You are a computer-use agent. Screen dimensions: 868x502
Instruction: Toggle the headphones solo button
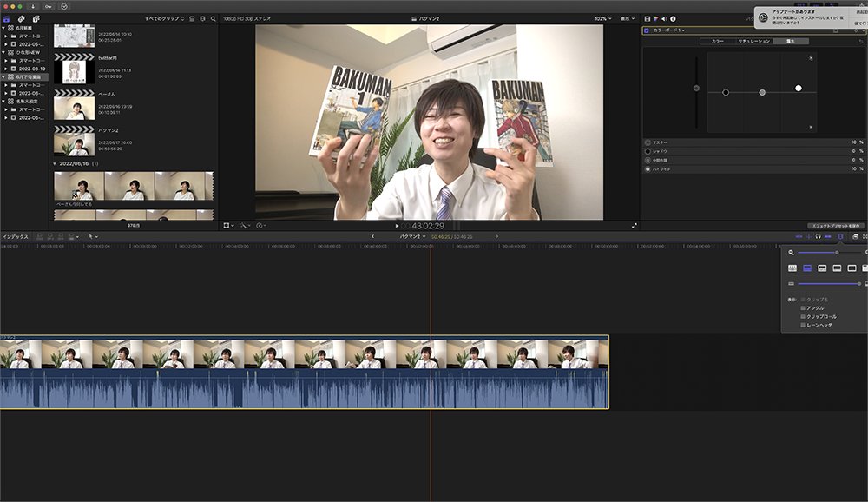819,236
